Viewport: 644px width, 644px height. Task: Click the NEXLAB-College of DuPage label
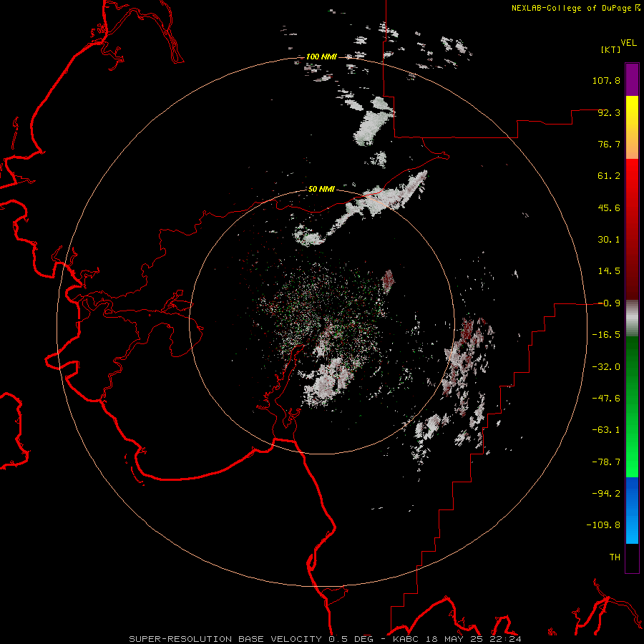[x=571, y=8]
